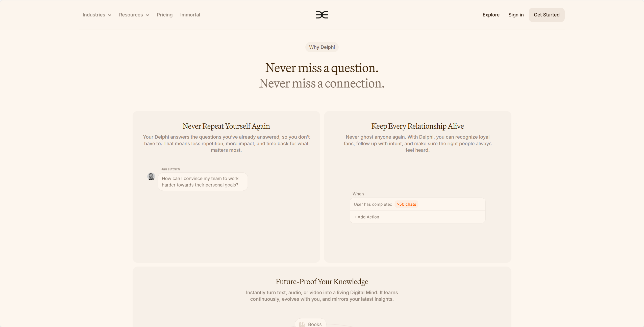Click the Explore link

click(491, 15)
